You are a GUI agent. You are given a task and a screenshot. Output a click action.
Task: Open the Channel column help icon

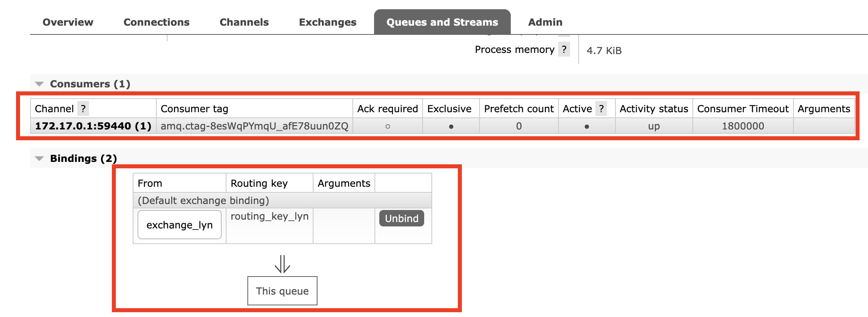tap(83, 109)
